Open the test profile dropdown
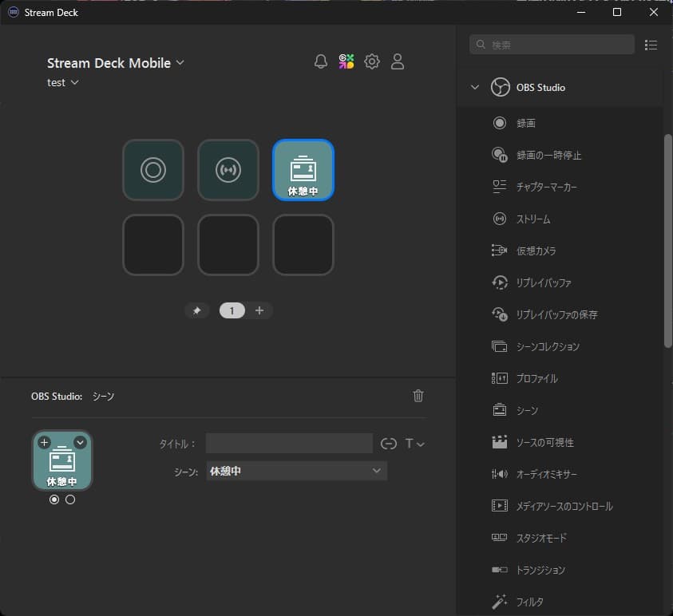This screenshot has width=673, height=616. tap(63, 83)
